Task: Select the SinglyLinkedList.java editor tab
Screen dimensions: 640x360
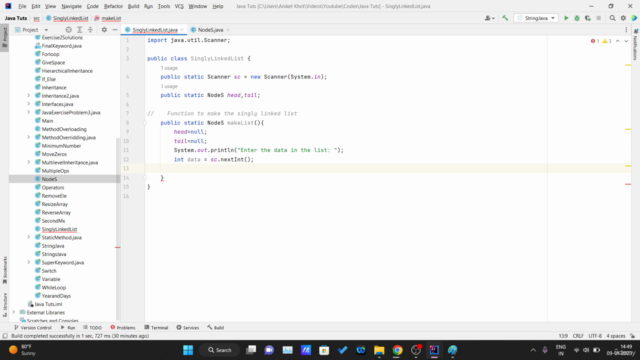Action: point(155,30)
